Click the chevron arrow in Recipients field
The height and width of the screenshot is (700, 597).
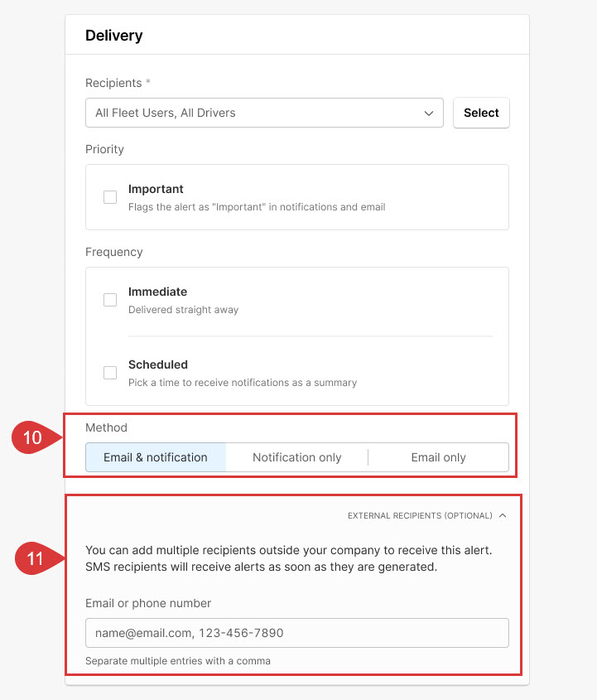428,113
